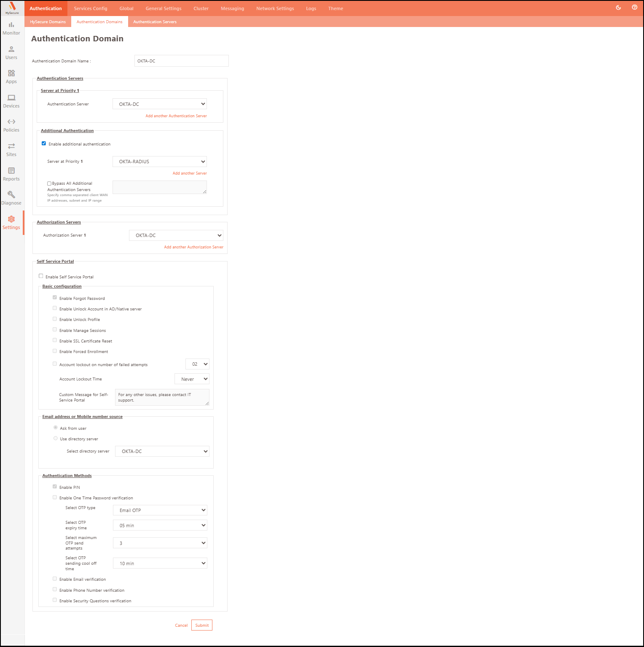644x647 pixels.
Task: Open the OKTA-RADIUS server dropdown
Action: 160,162
